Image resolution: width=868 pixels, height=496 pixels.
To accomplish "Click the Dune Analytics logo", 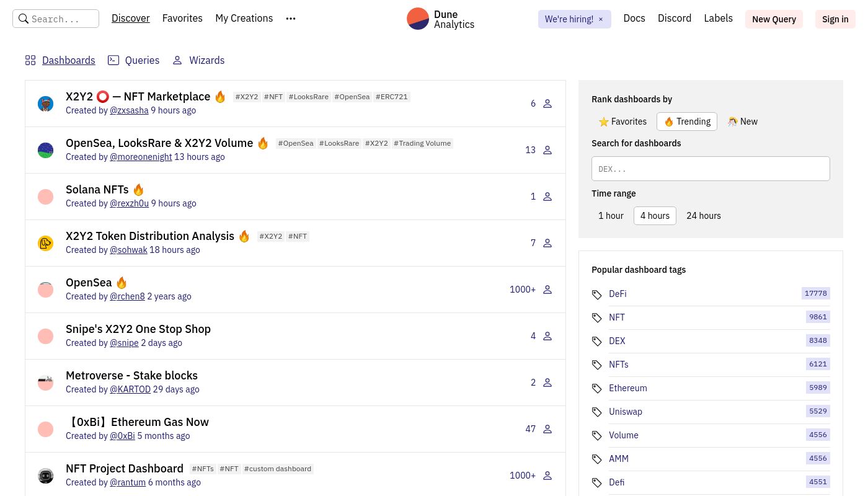I will click(441, 19).
